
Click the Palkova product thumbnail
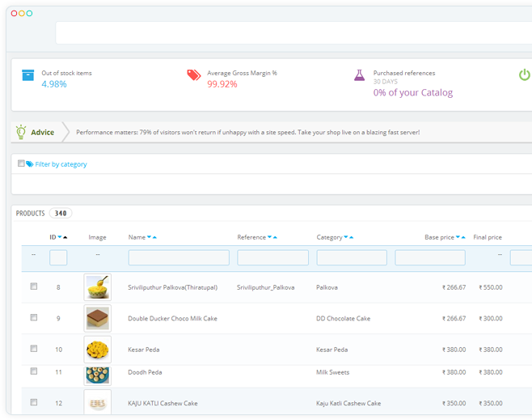(97, 287)
